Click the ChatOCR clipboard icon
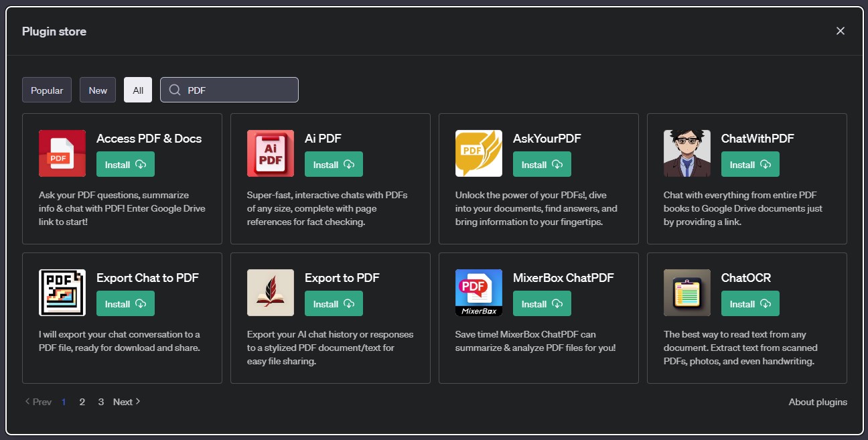The height and width of the screenshot is (440, 868). click(687, 293)
